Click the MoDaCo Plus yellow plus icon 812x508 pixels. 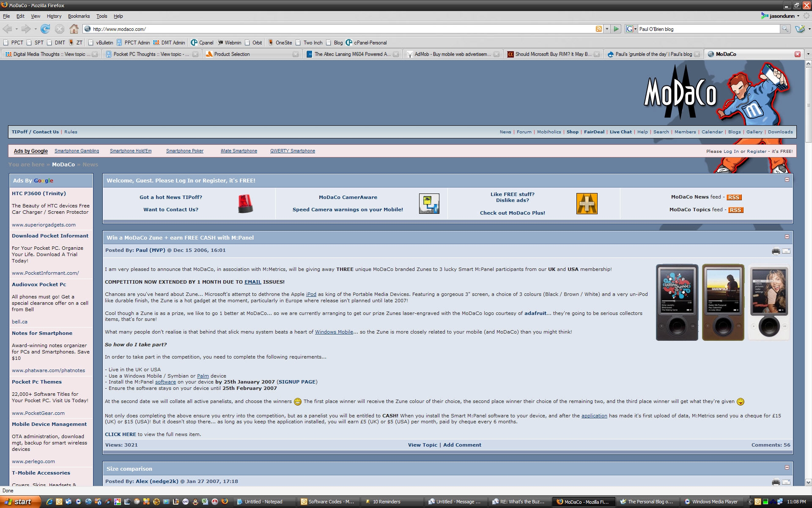[x=587, y=204]
